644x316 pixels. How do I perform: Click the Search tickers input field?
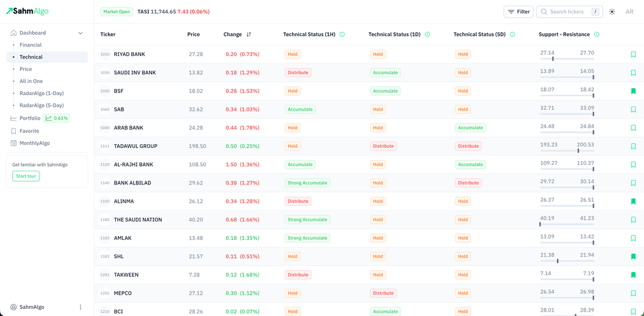click(x=568, y=12)
